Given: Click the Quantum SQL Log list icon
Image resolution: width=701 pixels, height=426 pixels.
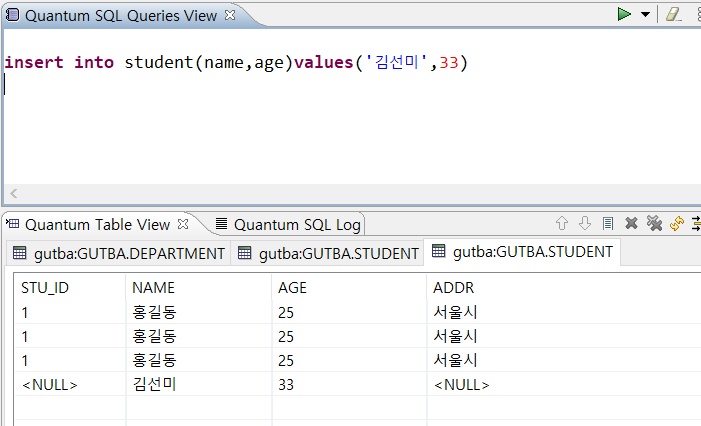Looking at the screenshot, I should coord(221,223).
